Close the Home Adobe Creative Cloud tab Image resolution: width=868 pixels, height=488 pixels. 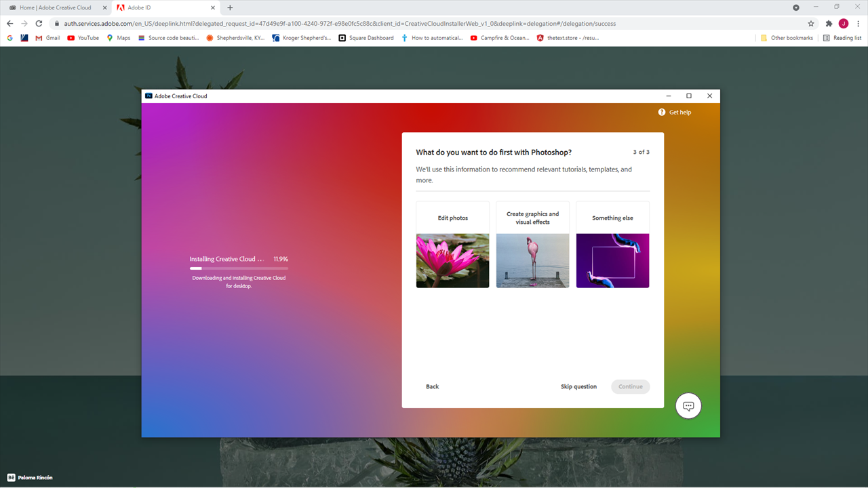click(x=104, y=7)
